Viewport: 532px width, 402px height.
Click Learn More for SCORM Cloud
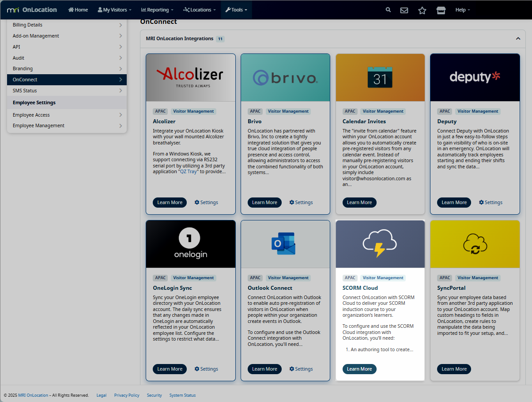pos(359,369)
